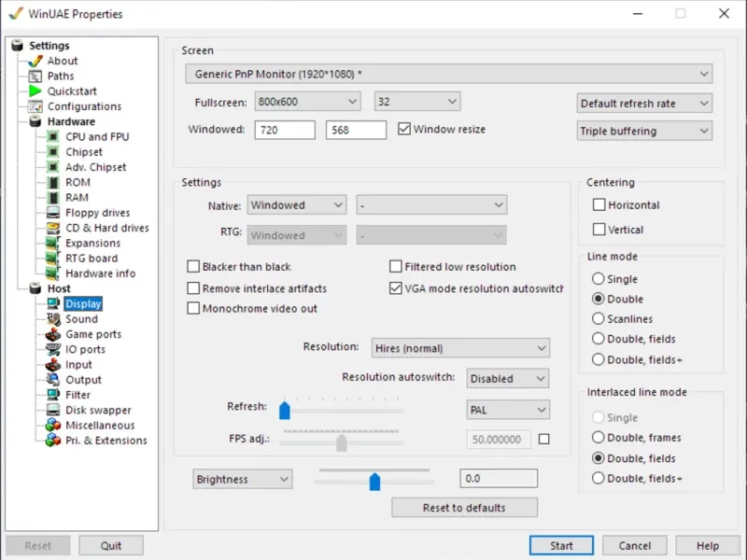Open the PAL refresh dropdown

coord(508,410)
